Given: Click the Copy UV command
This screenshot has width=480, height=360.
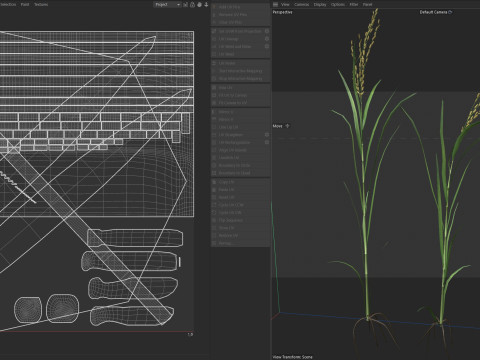Looking at the screenshot, I should coord(240,182).
